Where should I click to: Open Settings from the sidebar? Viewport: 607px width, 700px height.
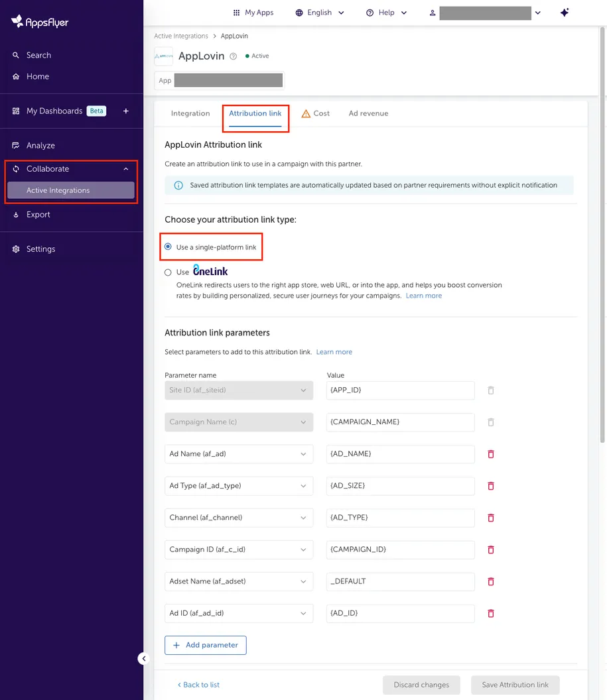(39, 249)
